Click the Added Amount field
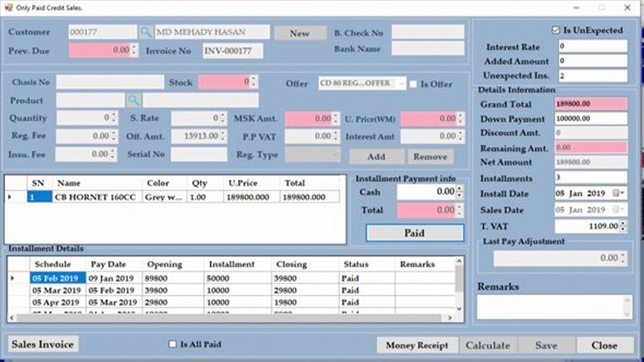Image resolution: width=644 pixels, height=362 pixels. click(593, 61)
